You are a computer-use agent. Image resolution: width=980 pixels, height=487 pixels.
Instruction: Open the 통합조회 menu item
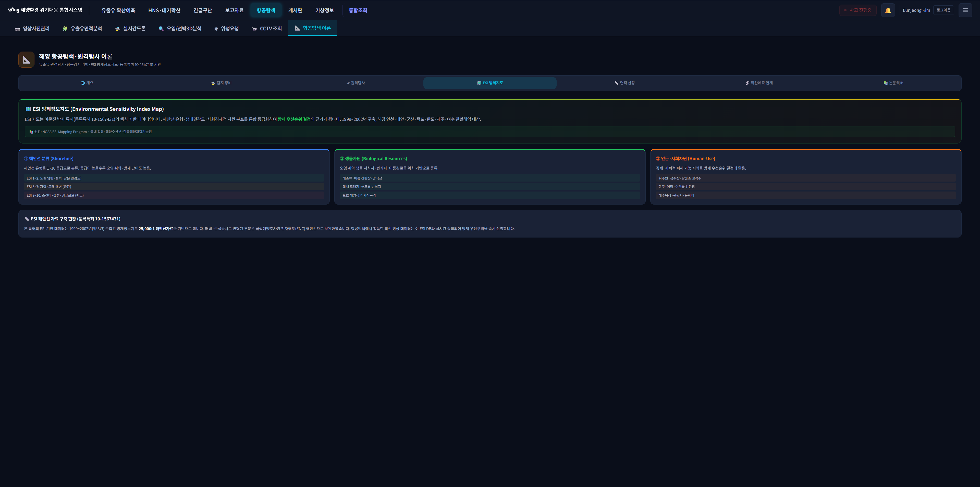358,10
